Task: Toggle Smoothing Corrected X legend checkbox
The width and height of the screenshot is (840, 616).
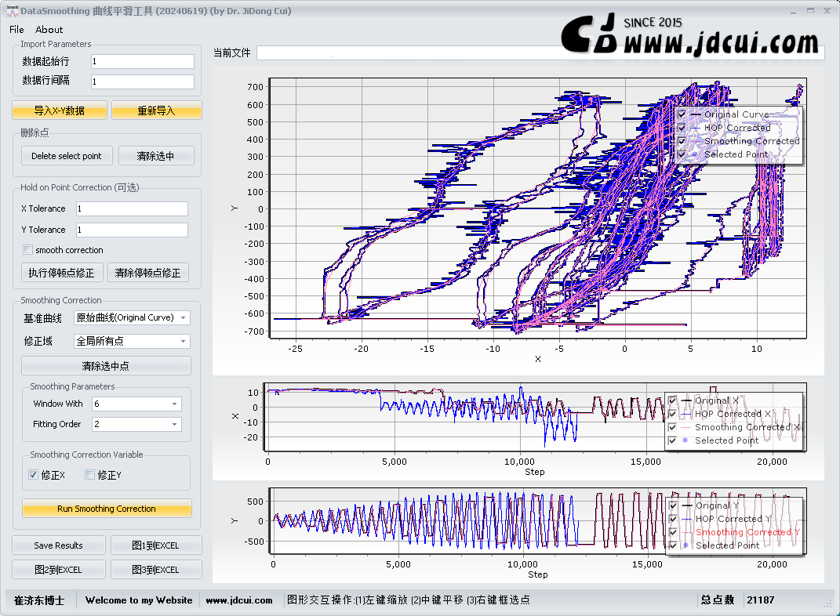Action: [672, 427]
